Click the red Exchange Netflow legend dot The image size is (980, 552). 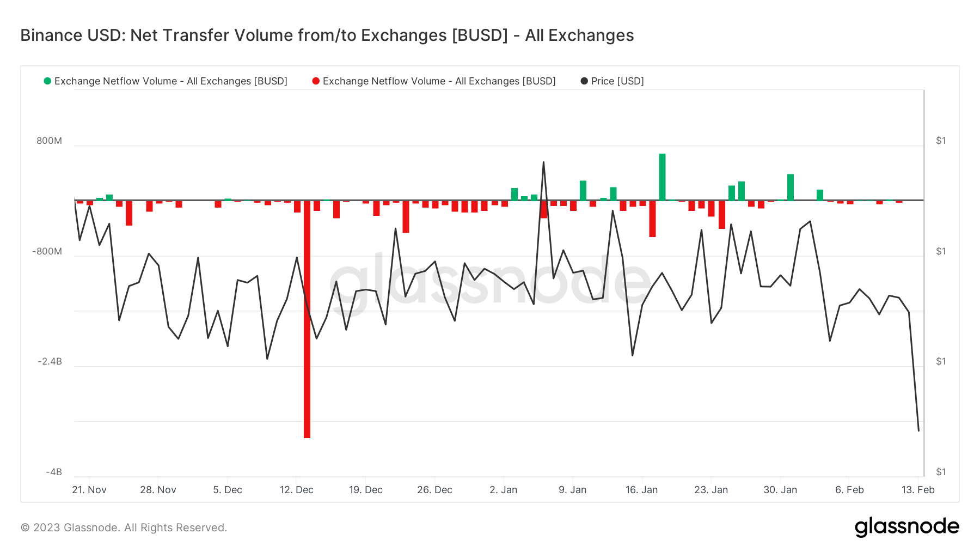tap(315, 81)
